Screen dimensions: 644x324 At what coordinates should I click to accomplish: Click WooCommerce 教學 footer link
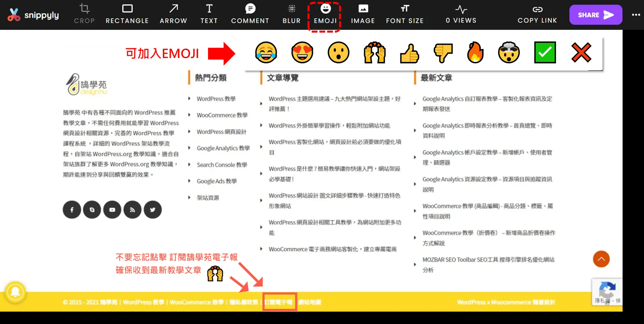(x=197, y=302)
